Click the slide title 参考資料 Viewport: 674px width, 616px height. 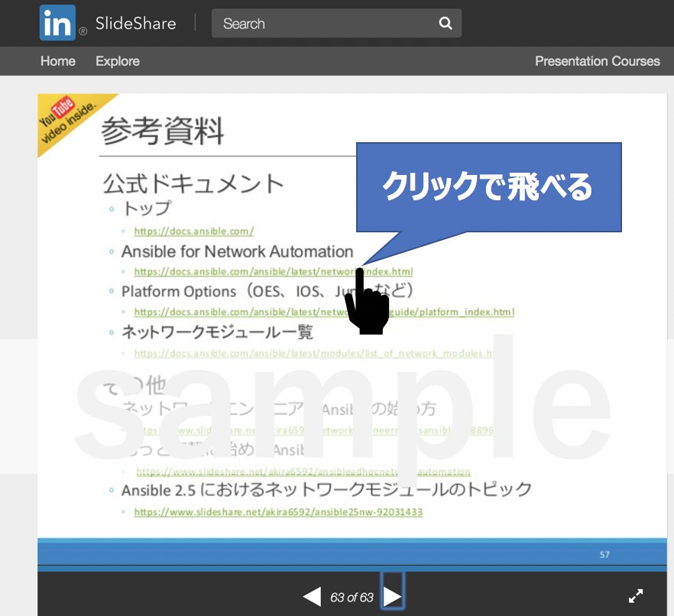(x=163, y=131)
